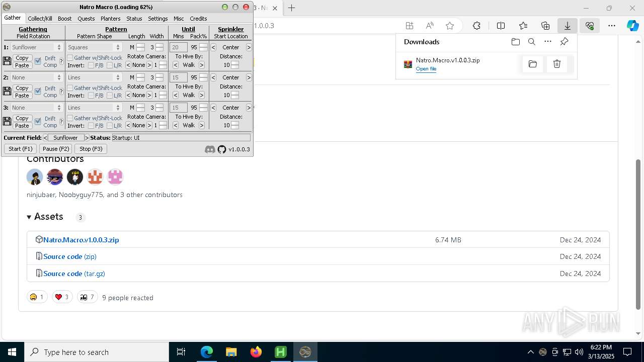Toggle Drift Comp checkbox in row 3
The height and width of the screenshot is (362, 644).
point(38,121)
